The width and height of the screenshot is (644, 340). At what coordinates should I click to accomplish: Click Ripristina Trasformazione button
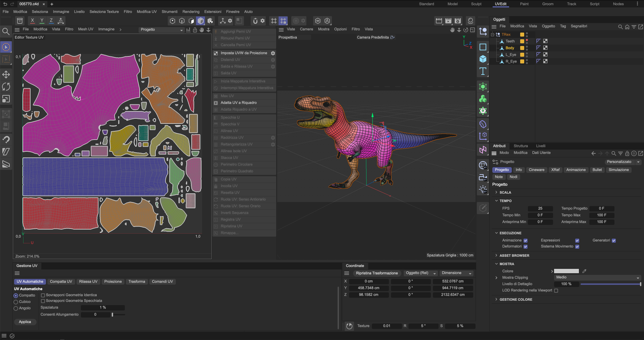click(377, 273)
